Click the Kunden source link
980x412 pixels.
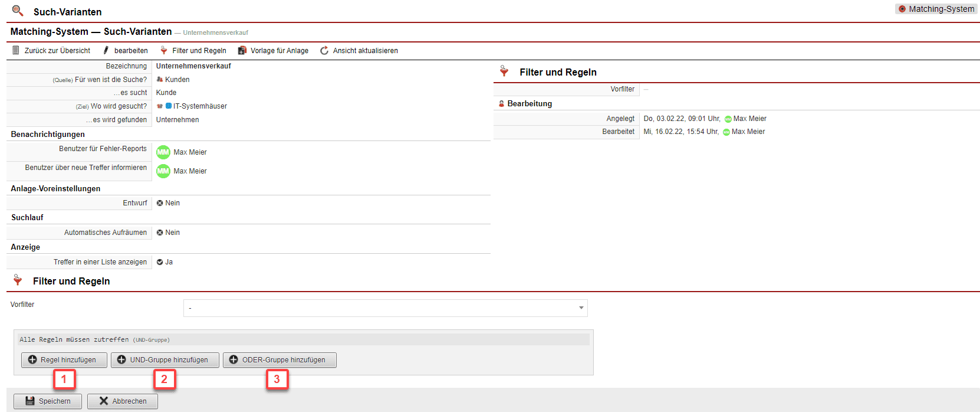(177, 80)
